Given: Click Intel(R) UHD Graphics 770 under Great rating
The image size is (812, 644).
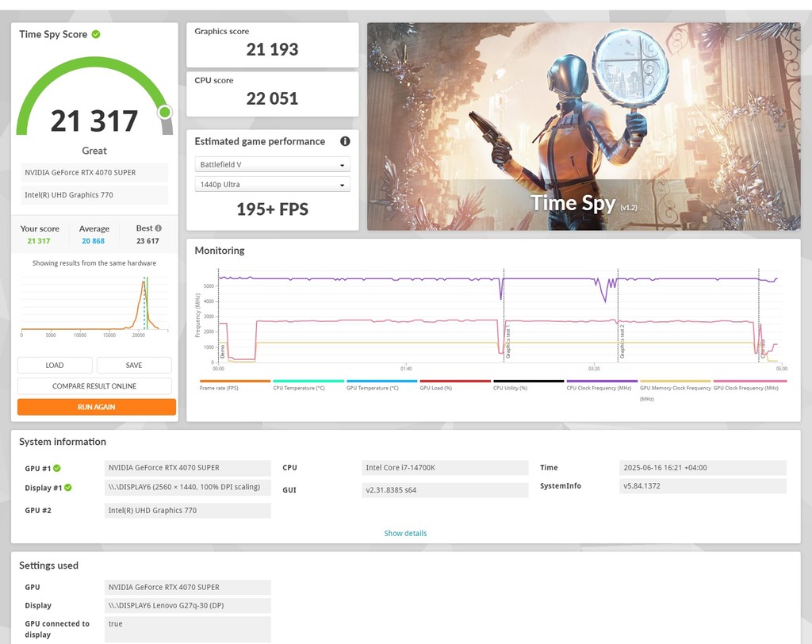Looking at the screenshot, I should click(94, 195).
